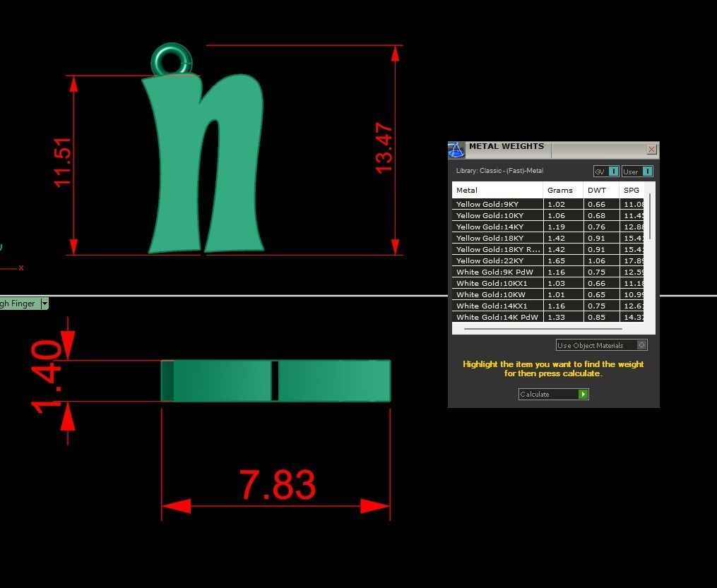Select the Yellow Gold:22KY row
This screenshot has height=588, width=717.
[x=547, y=260]
